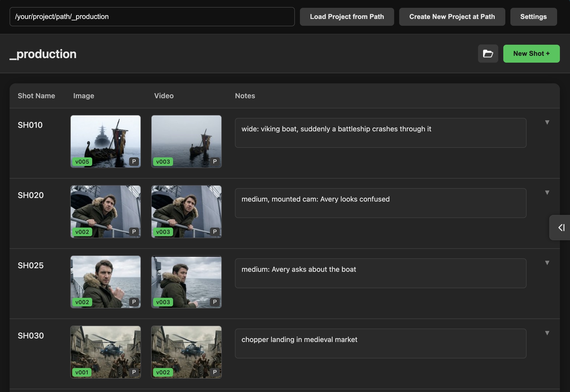Click the P badge on SH030 image
Image resolution: width=570 pixels, height=392 pixels.
[134, 372]
